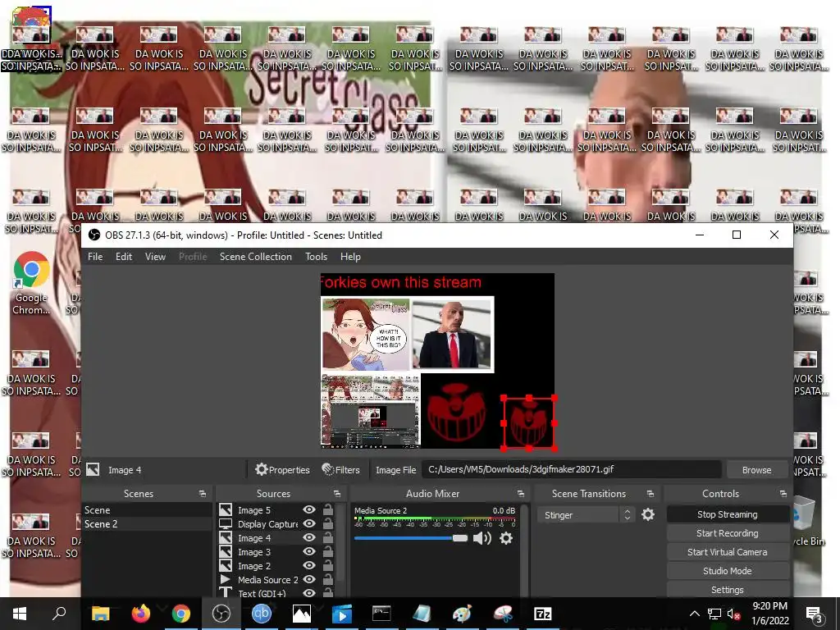Open transition properties gear icon

point(648,515)
